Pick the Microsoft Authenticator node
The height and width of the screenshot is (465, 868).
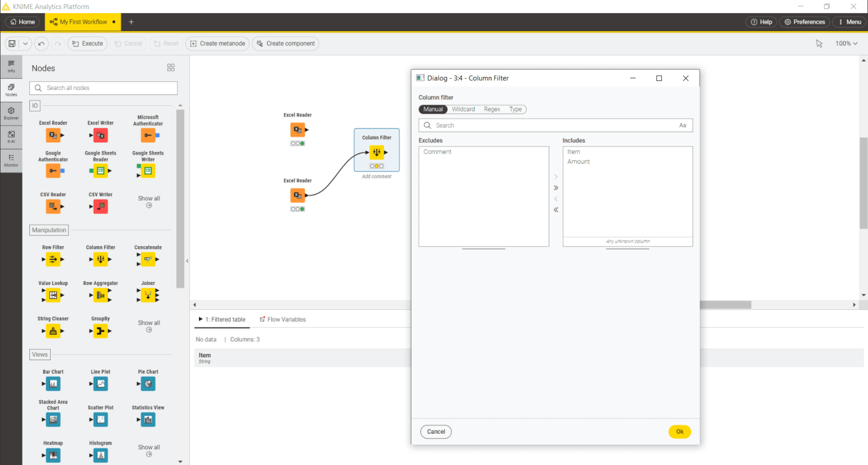coord(148,135)
